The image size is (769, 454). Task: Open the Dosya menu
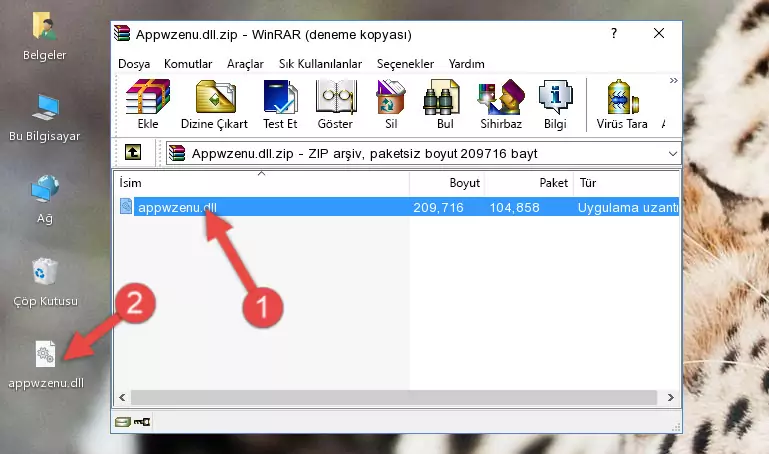click(x=134, y=64)
